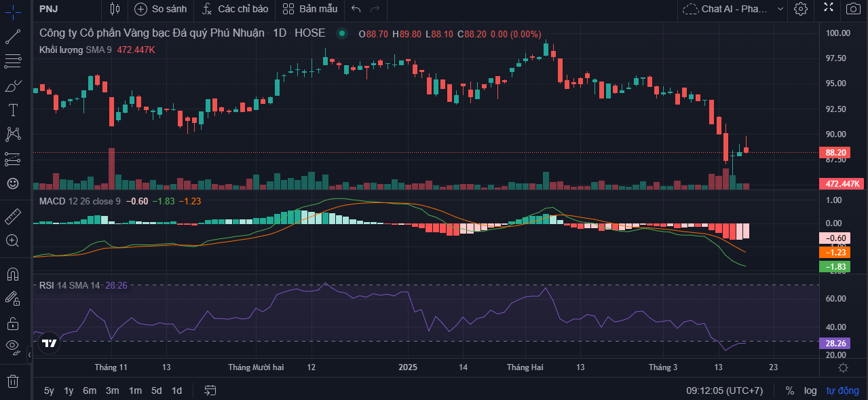
Task: Click the green market status dot
Action: 342,33
